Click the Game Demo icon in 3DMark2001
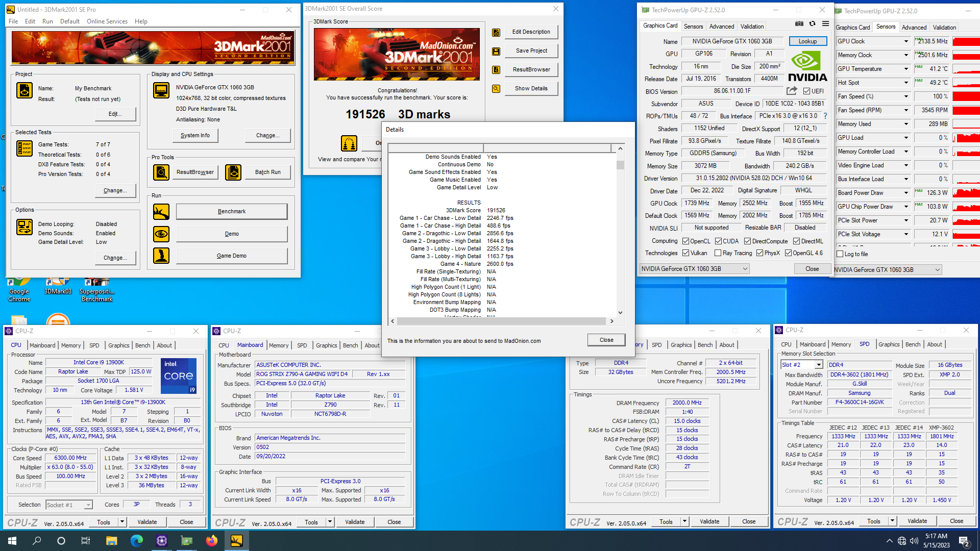This screenshot has height=551, width=980. (x=161, y=256)
